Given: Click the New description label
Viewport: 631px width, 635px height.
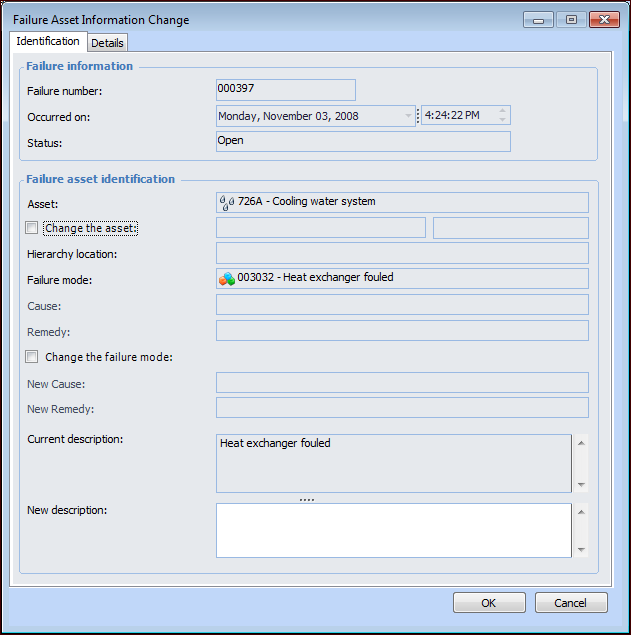Looking at the screenshot, I should pyautogui.click(x=67, y=510).
